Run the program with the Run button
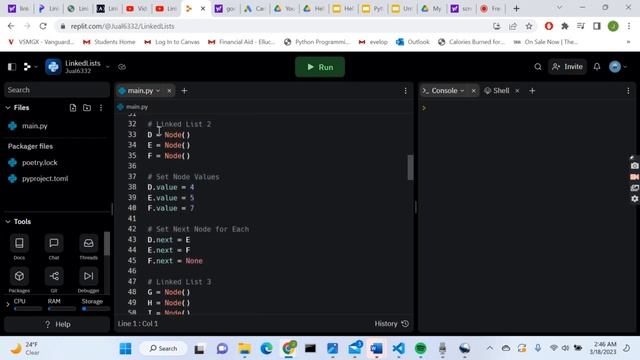Image resolution: width=640 pixels, height=360 pixels. pos(320,67)
